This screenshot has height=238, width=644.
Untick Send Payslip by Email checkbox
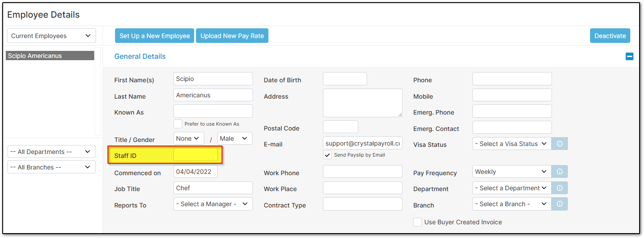(x=327, y=155)
